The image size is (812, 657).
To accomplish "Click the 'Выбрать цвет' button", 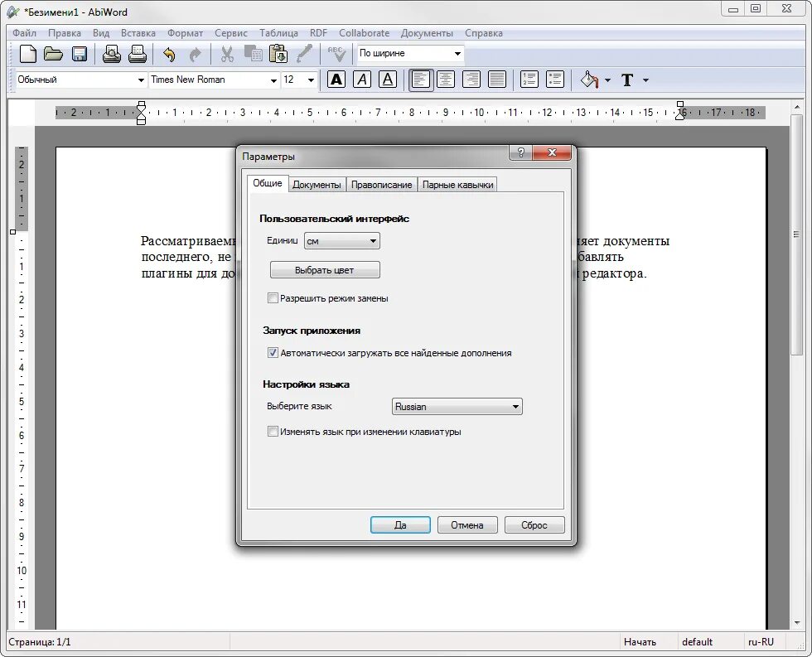I will 325,270.
